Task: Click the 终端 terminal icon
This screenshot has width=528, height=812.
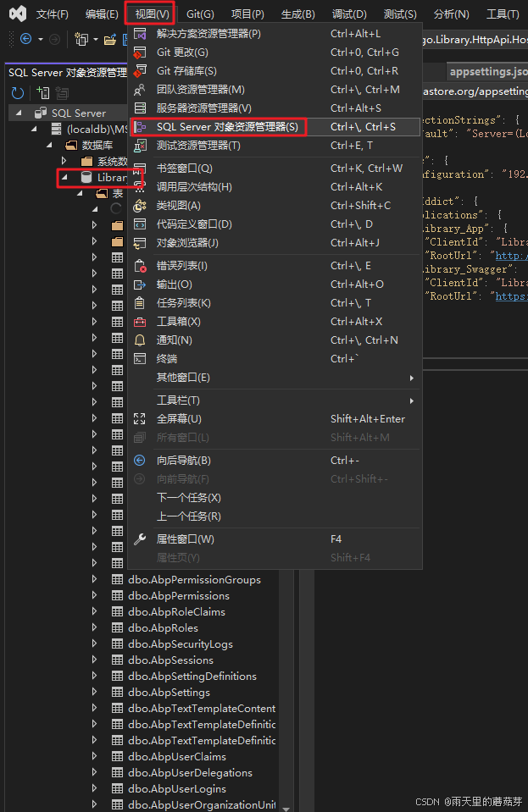Action: click(140, 359)
